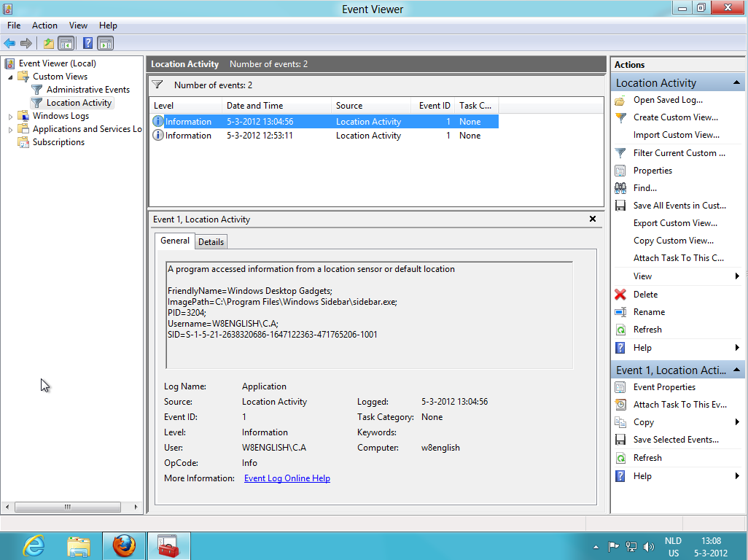Sort events by the Event ID column

coord(432,106)
